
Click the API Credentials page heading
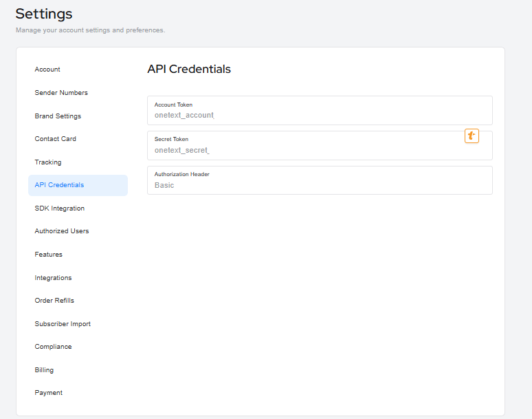[189, 69]
